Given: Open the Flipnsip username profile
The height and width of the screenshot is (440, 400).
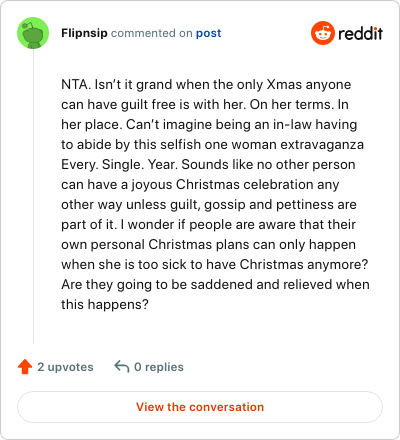Looking at the screenshot, I should pyautogui.click(x=84, y=33).
